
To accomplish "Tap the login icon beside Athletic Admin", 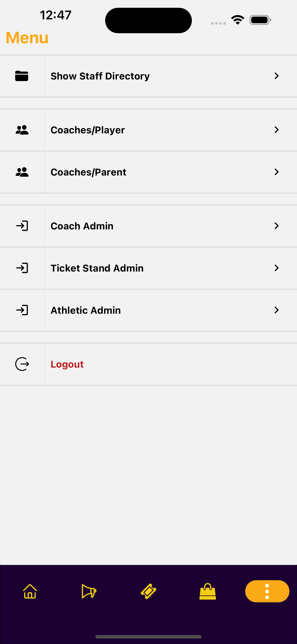I will point(22,310).
